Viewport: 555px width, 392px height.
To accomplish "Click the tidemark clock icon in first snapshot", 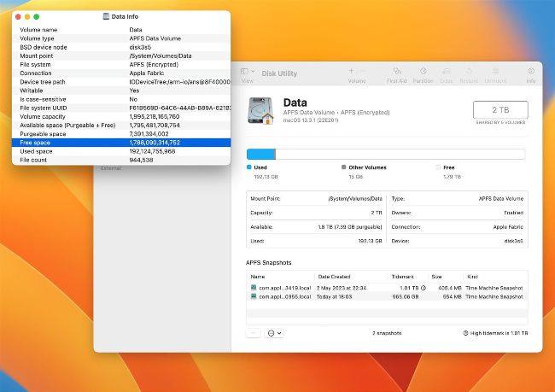I will coord(424,288).
